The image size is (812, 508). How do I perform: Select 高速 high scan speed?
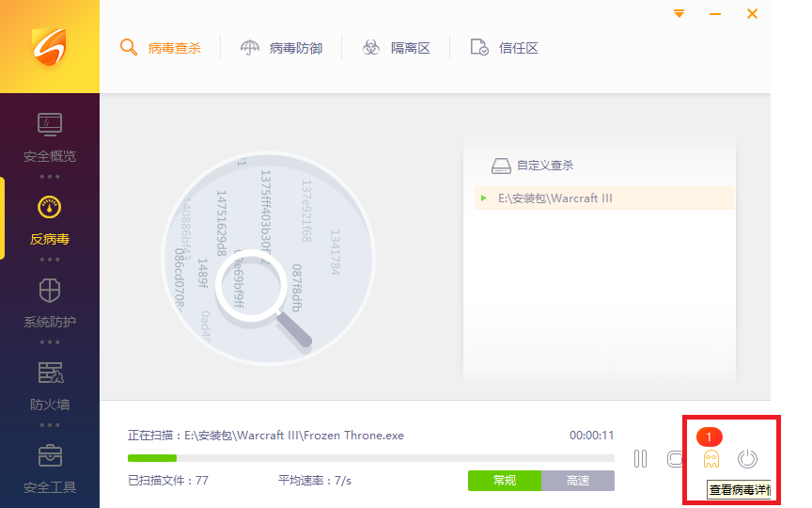pos(578,481)
